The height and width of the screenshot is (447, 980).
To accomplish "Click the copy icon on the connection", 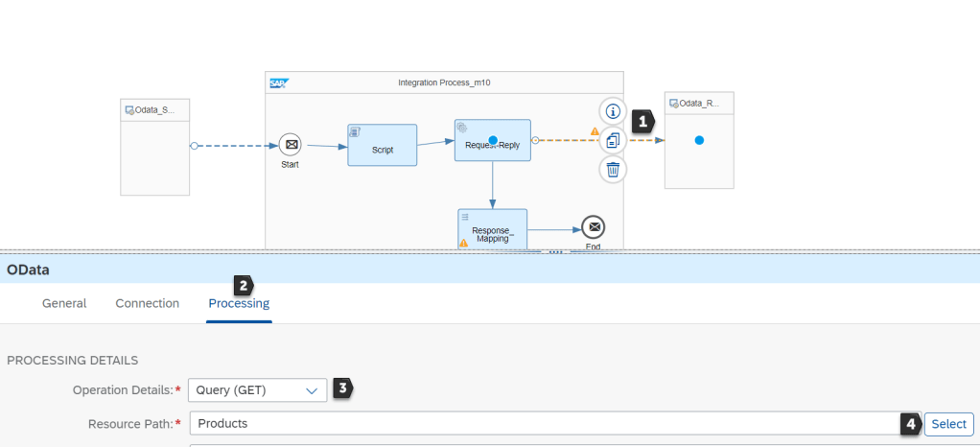I will pyautogui.click(x=614, y=140).
